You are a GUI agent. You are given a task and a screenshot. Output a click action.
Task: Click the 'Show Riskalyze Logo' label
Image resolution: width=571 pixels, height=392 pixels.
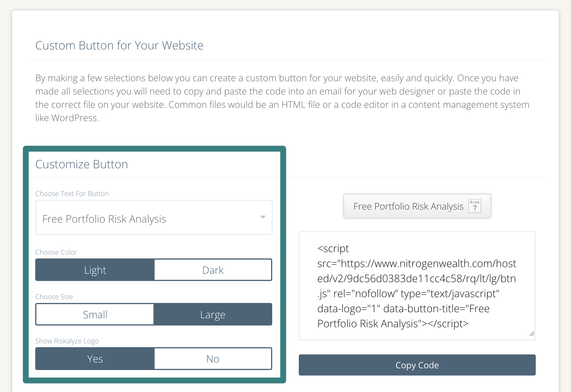[67, 341]
